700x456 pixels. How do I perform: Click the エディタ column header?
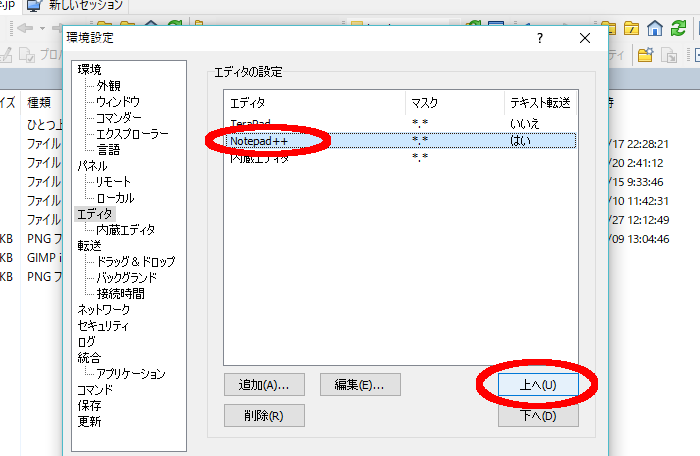315,103
